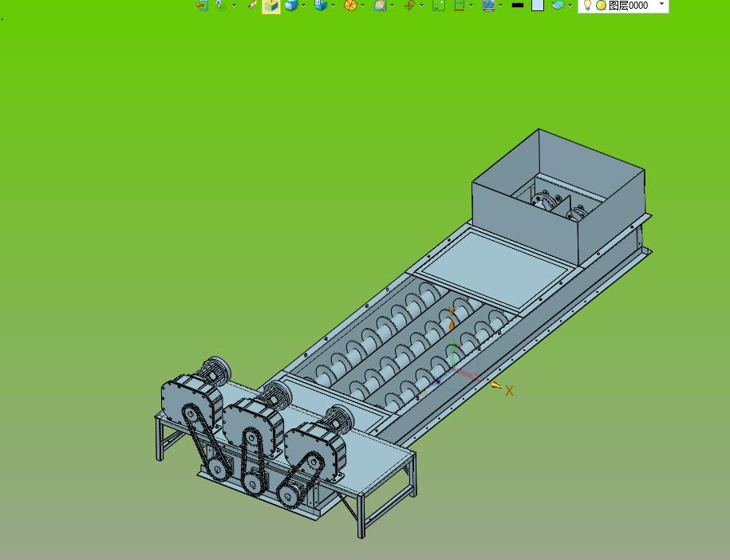Toggle the highlighted yellow box view icon
Viewport: 730px width, 560px height.
(x=271, y=6)
